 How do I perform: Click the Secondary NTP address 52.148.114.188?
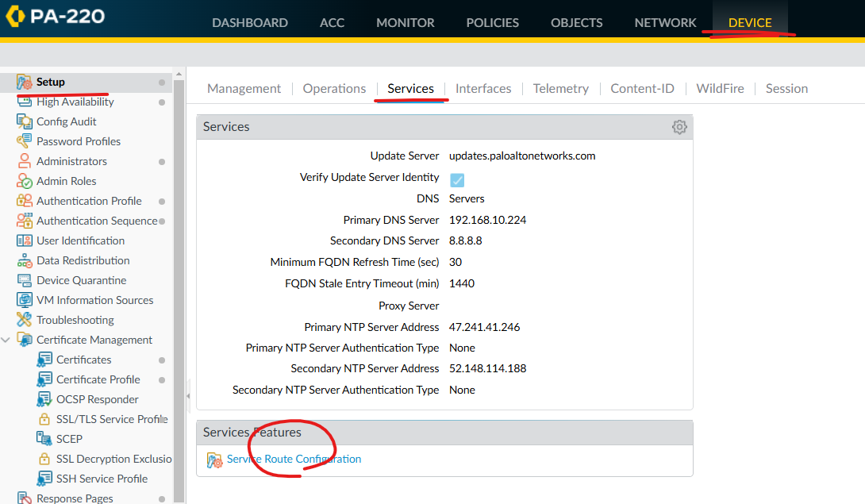coord(488,368)
